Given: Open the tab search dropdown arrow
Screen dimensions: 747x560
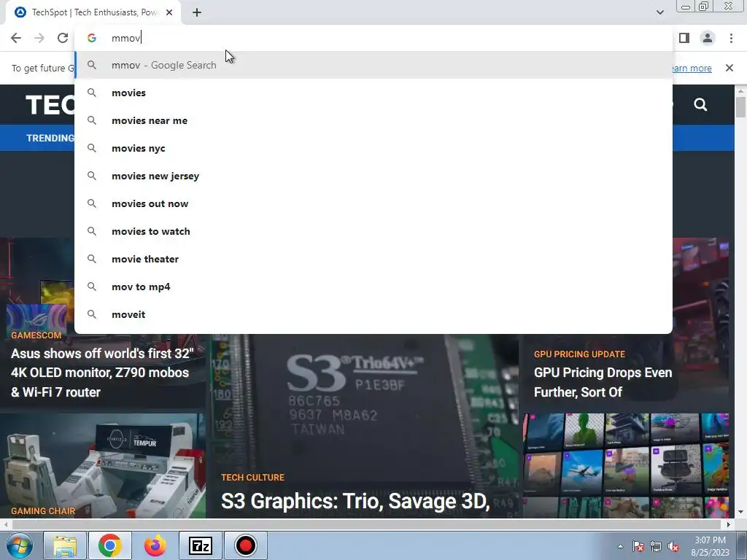Looking at the screenshot, I should [x=659, y=12].
